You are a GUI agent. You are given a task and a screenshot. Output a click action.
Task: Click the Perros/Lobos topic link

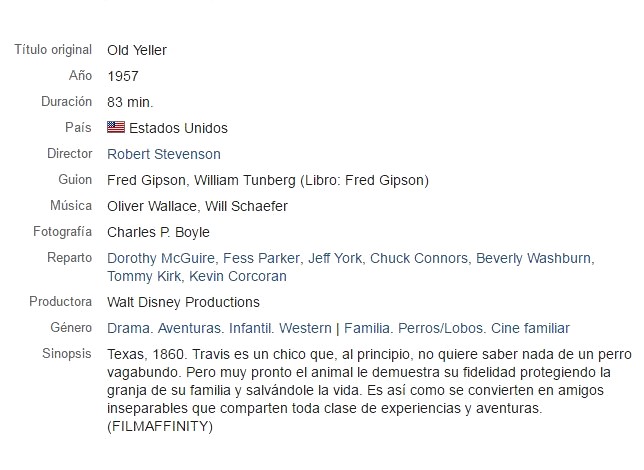pos(440,328)
